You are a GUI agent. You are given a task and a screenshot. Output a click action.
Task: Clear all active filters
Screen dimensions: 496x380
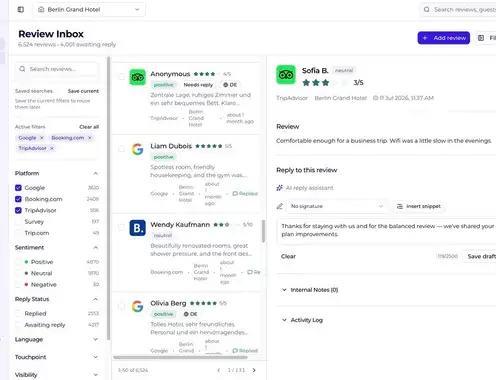coord(89,127)
